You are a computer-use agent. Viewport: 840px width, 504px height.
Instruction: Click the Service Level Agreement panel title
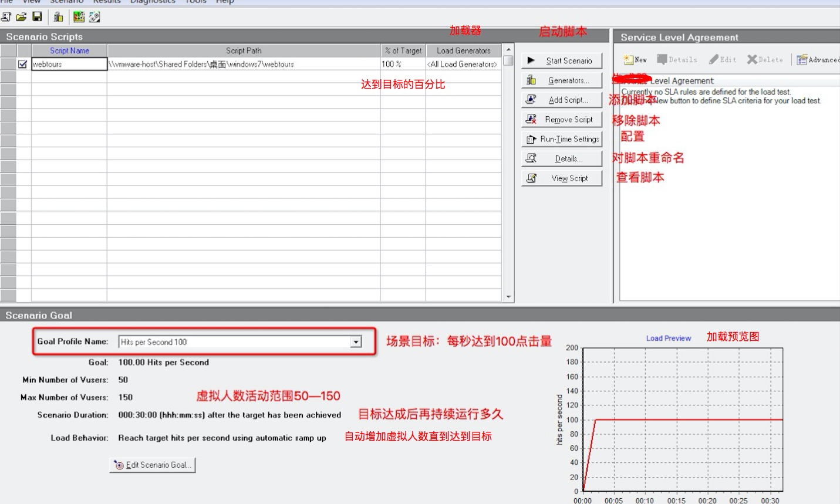click(679, 37)
